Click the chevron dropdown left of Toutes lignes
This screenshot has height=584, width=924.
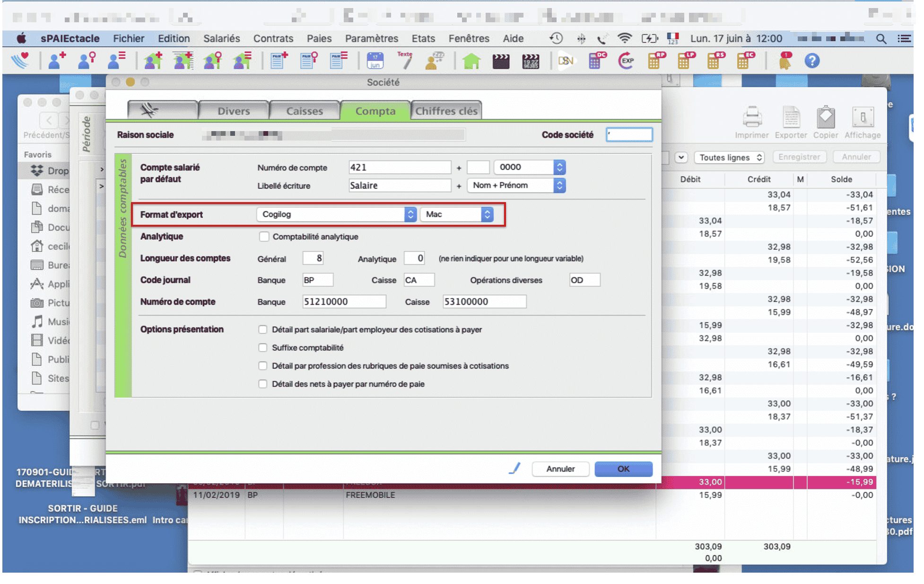[x=681, y=158]
